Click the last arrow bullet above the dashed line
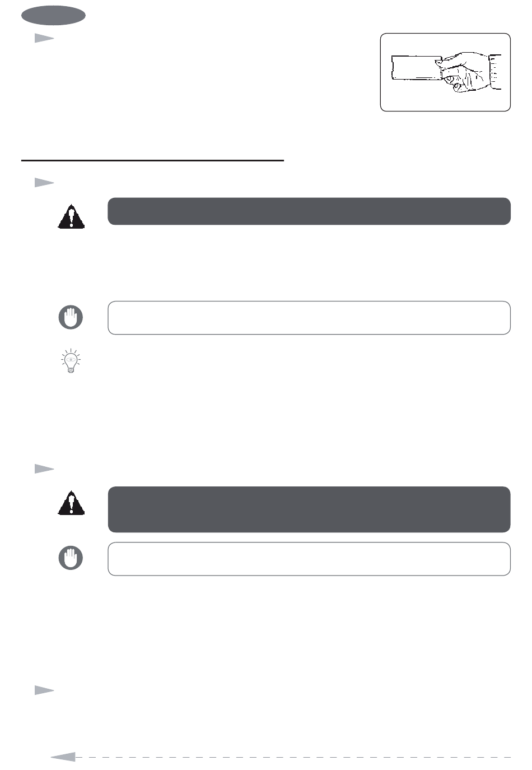This screenshot has height=770, width=532. [44, 690]
